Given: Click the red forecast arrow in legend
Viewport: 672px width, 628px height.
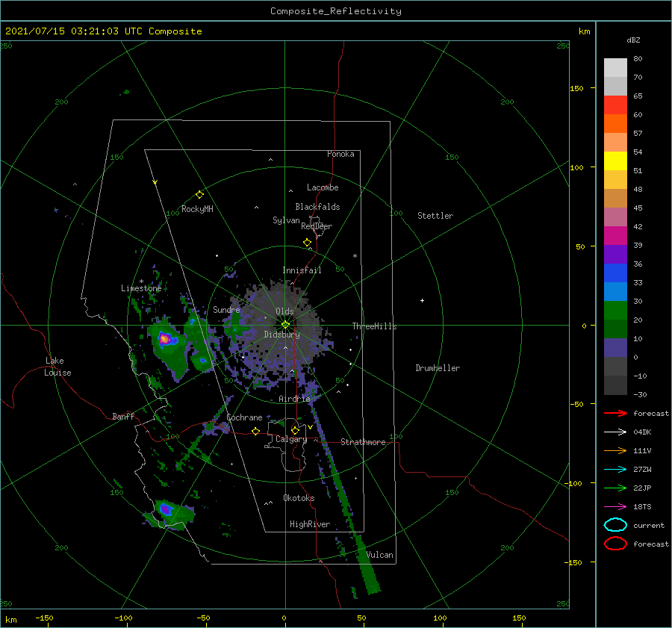Looking at the screenshot, I should point(615,413).
